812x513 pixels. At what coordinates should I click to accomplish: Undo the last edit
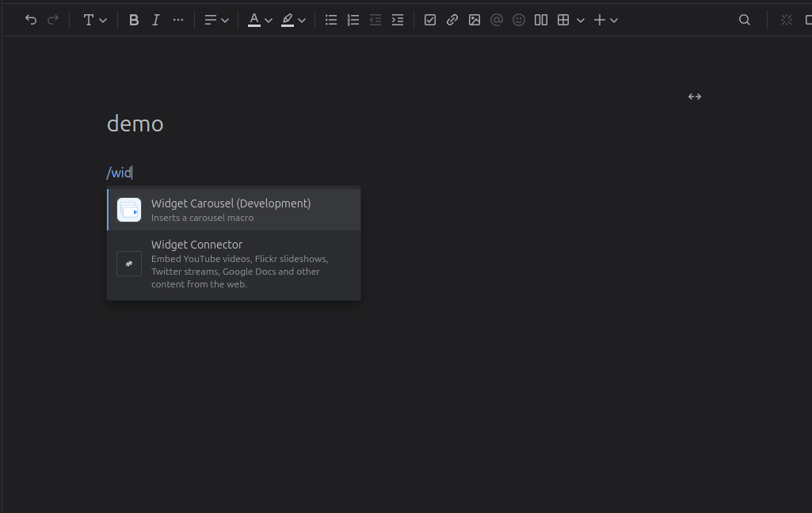[x=31, y=21]
